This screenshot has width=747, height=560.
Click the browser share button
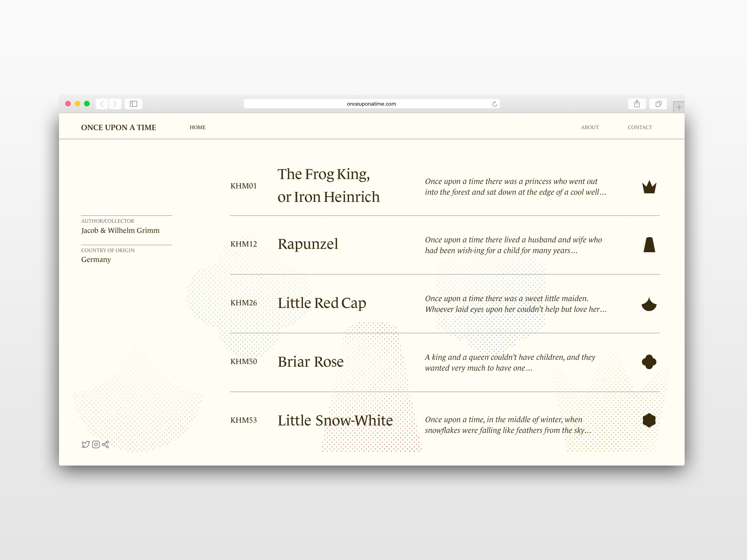(637, 104)
